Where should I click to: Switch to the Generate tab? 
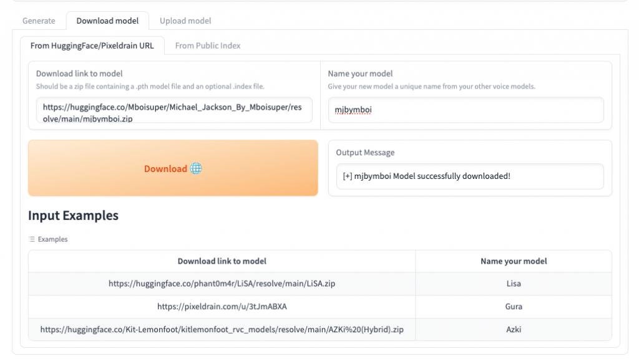[x=39, y=21]
